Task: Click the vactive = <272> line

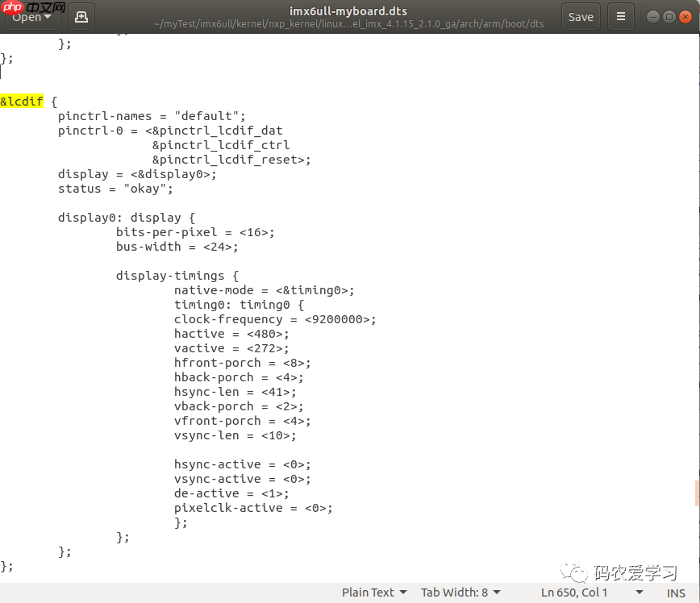Action: 231,348
